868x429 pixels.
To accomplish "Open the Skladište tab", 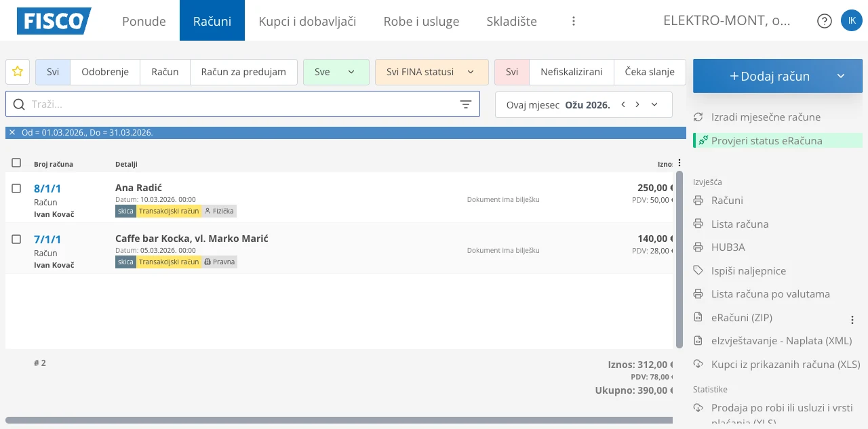I will (511, 21).
